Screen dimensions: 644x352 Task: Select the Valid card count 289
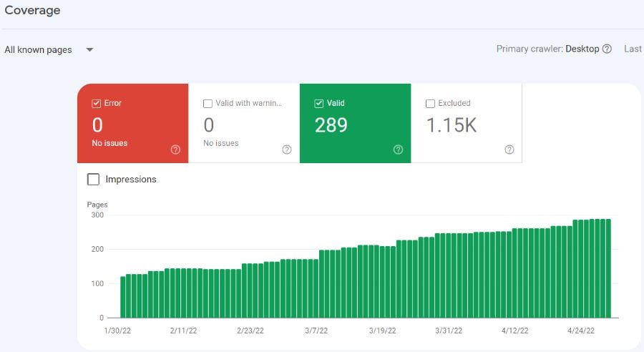pyautogui.click(x=331, y=125)
